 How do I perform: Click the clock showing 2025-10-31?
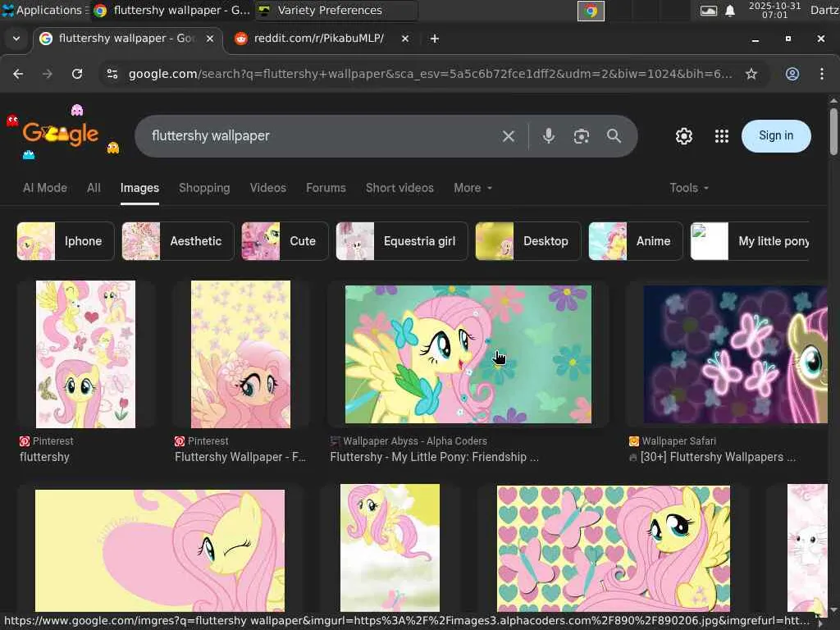point(774,10)
